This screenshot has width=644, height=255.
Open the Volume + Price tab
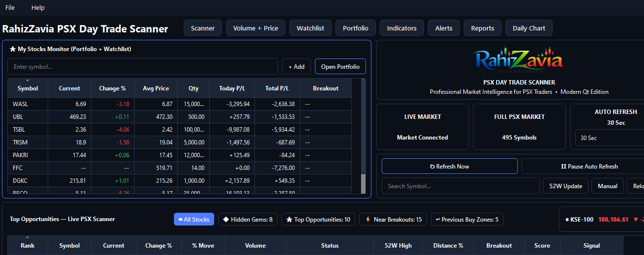[255, 28]
